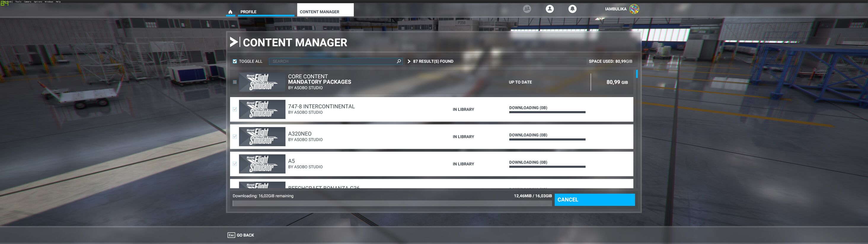Screen dimensions: 868x244
Task: Click the UP TO DATE status
Action: click(x=520, y=82)
